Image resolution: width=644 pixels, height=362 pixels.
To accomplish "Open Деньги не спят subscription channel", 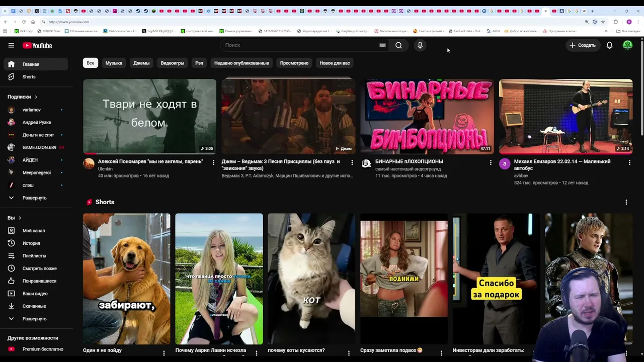I will [x=35, y=135].
